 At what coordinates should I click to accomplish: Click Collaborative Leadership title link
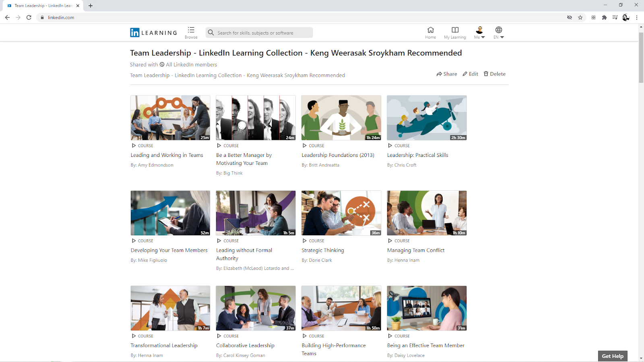point(245,346)
